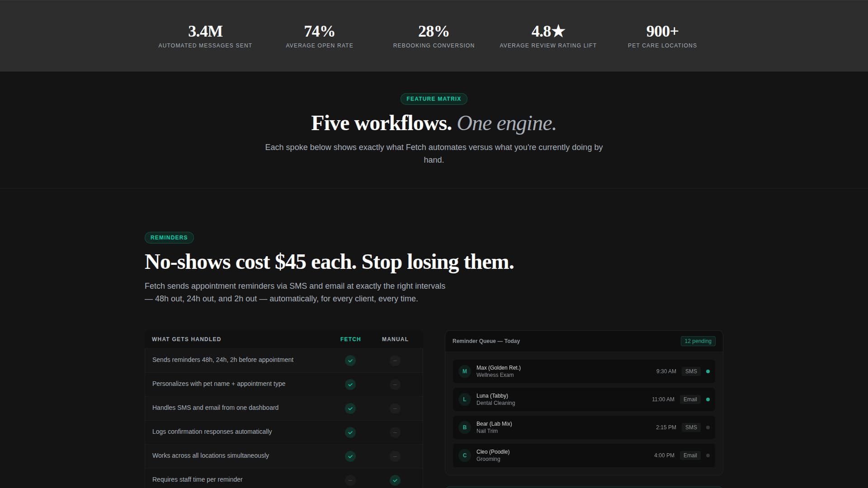868x488 pixels.
Task: Click the 'WHAT GETS HANDLED' header
Action: pyautogui.click(x=186, y=339)
